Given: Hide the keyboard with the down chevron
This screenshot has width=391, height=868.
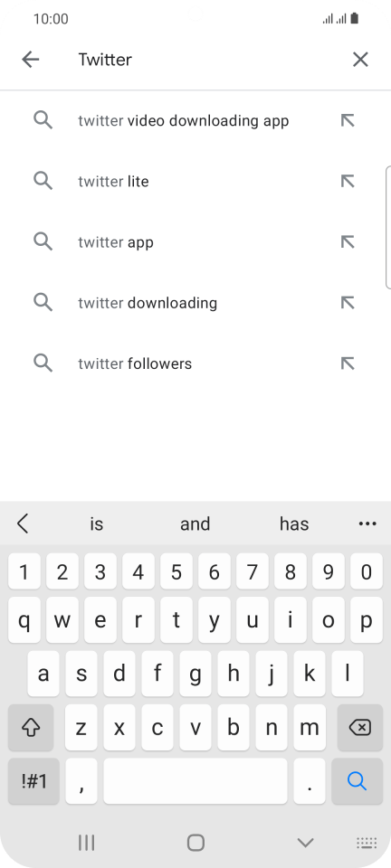Looking at the screenshot, I should pos(305,843).
